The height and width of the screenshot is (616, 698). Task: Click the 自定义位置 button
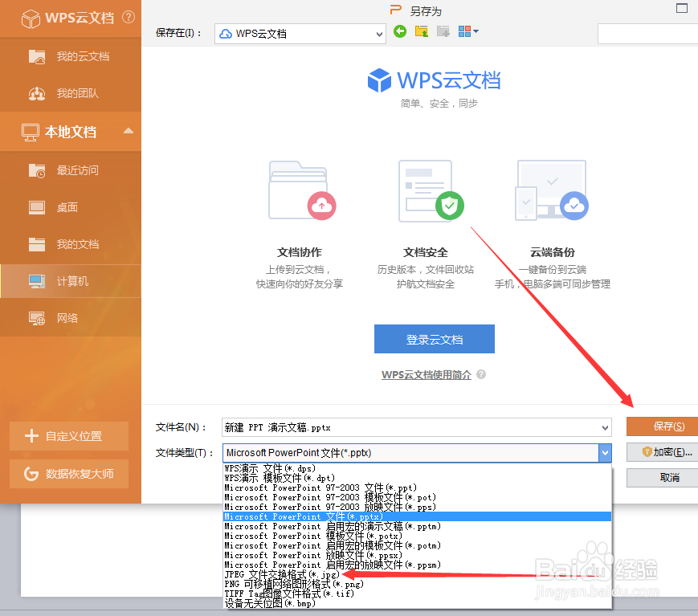(x=69, y=436)
